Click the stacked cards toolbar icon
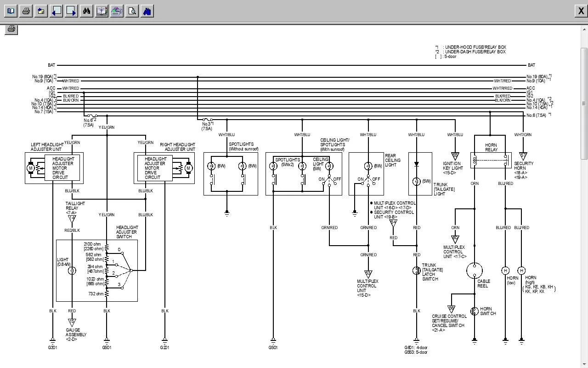This screenshot has width=588, height=368. 117,11
